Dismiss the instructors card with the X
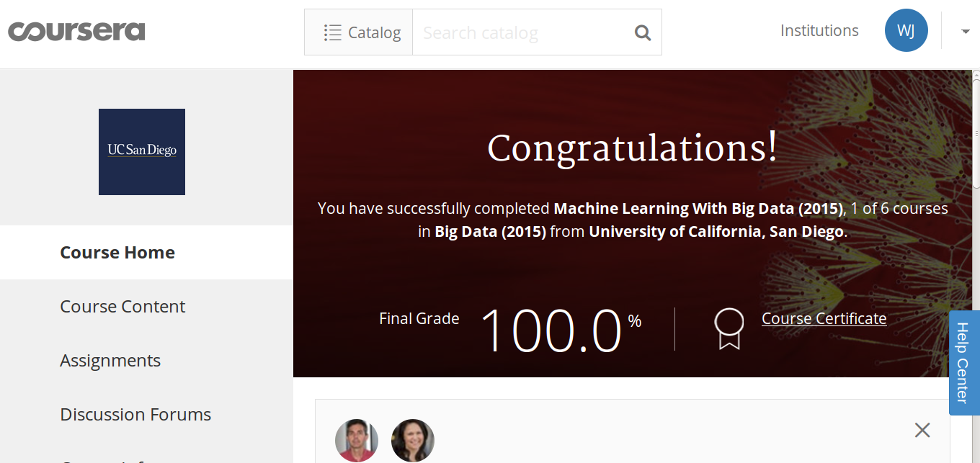The height and width of the screenshot is (463, 980). click(x=922, y=430)
